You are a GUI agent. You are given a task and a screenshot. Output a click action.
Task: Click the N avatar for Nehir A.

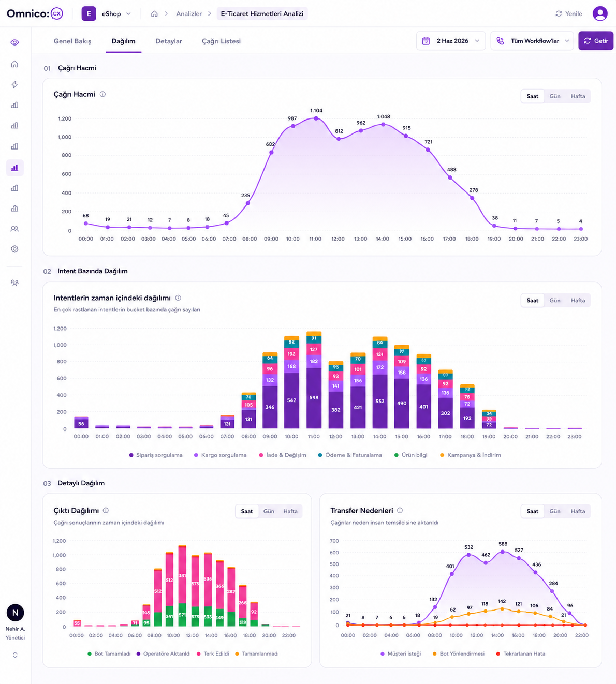[x=15, y=613]
